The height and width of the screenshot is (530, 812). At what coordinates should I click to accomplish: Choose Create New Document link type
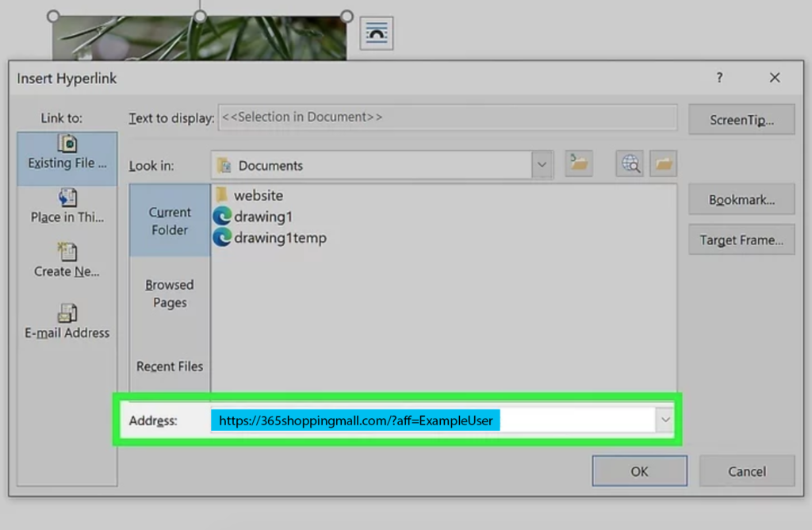(x=67, y=261)
